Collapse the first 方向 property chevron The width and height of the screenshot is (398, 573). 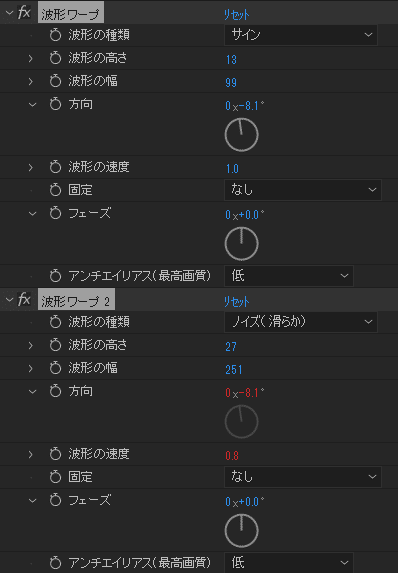coord(33,105)
